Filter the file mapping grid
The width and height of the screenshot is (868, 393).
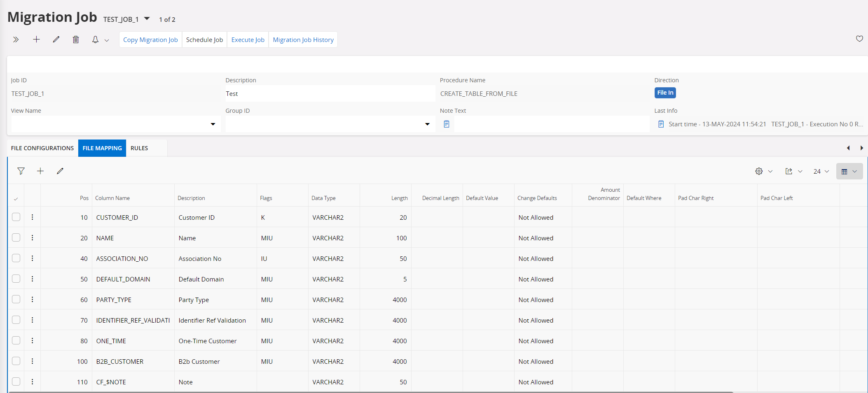tap(21, 171)
